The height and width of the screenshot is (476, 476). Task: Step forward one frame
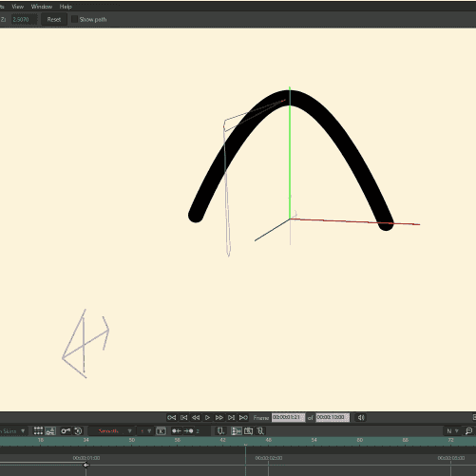click(x=231, y=417)
